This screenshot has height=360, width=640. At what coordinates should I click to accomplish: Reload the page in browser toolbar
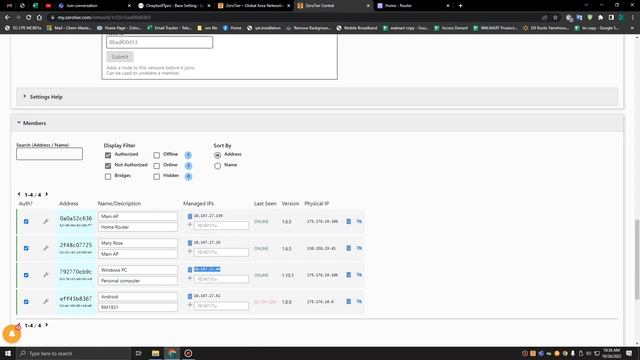tap(28, 18)
